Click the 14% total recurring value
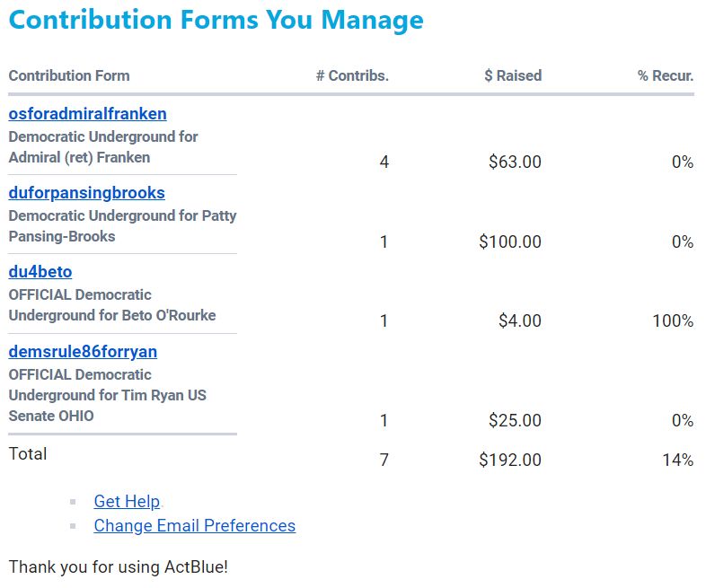 click(678, 461)
